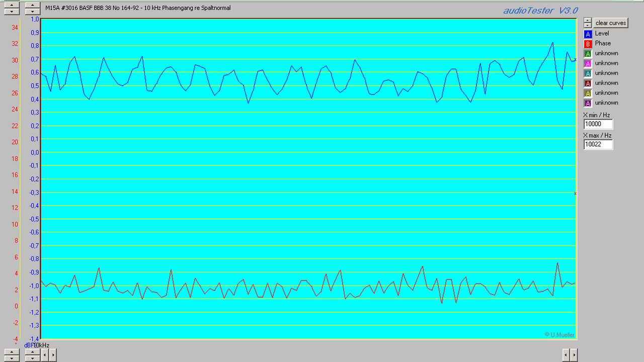The image size is (644, 362).
Task: Click the teal unknown curve icon
Action: tap(588, 73)
